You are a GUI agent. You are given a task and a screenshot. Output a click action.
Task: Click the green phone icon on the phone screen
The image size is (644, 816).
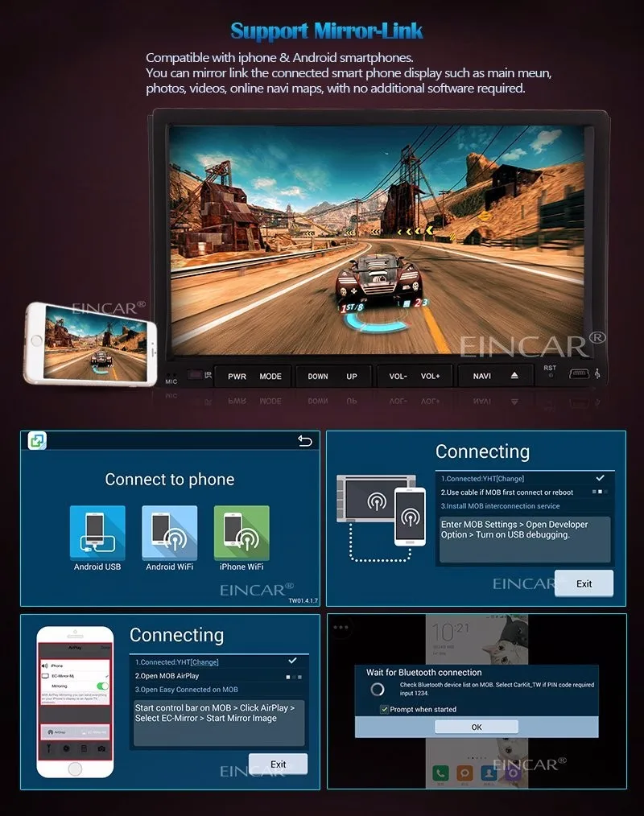click(x=440, y=773)
